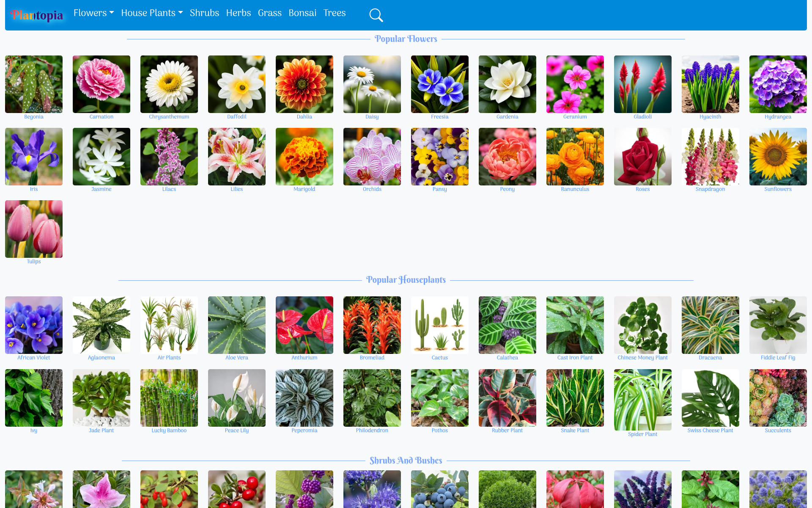The height and width of the screenshot is (508, 812).
Task: Open the Plantopia logo home link
Action: 37,15
